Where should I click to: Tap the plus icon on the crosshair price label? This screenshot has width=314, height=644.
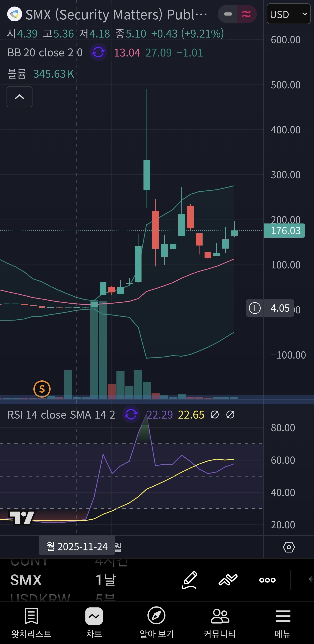pyautogui.click(x=255, y=308)
